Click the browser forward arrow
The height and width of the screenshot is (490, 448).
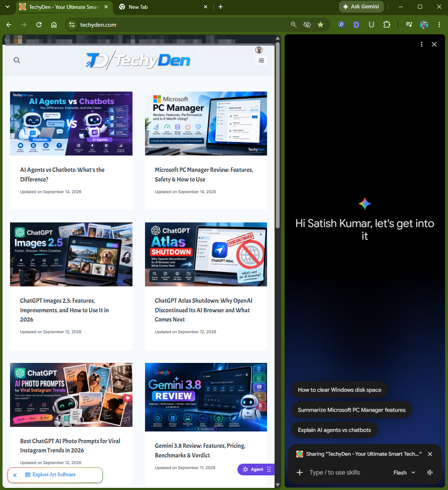pos(24,25)
